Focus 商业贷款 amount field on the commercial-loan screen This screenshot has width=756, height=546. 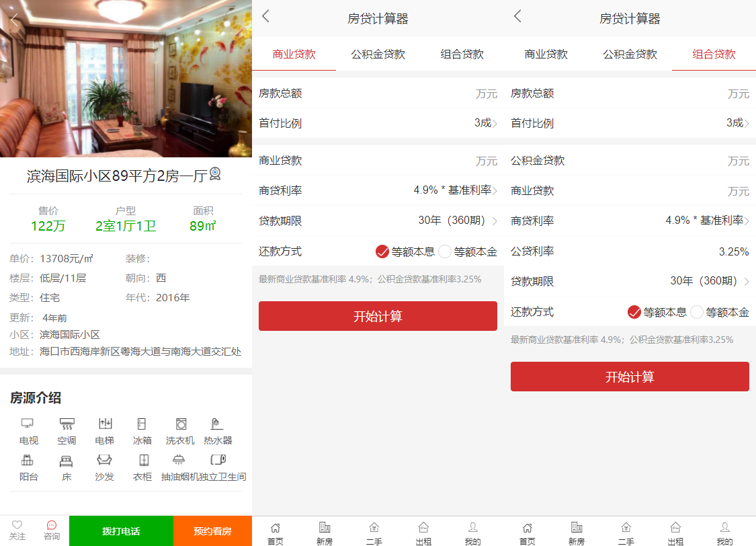pyautogui.click(x=378, y=160)
